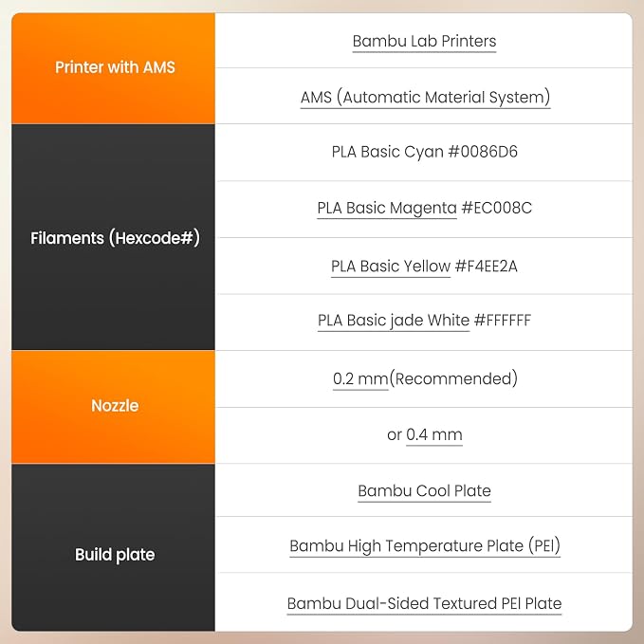644x644 pixels.
Task: Open the PLA Basic Magenta link
Action: click(387, 208)
